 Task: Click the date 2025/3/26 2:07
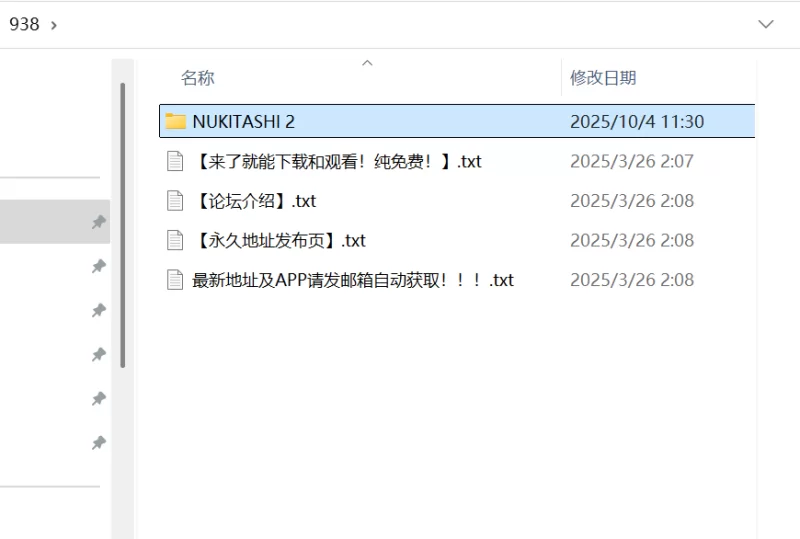632,161
